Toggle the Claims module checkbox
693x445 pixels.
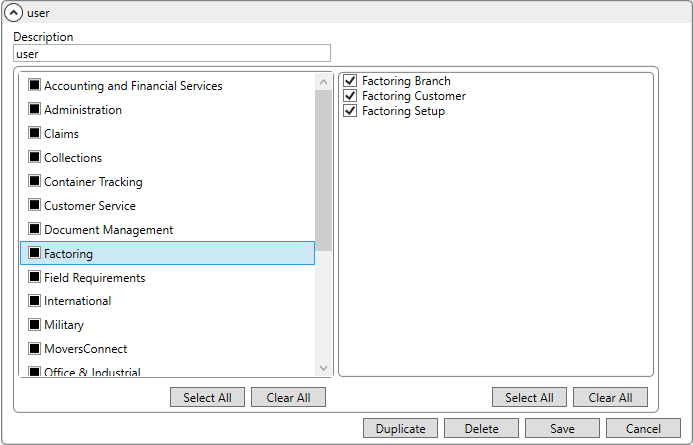click(34, 134)
